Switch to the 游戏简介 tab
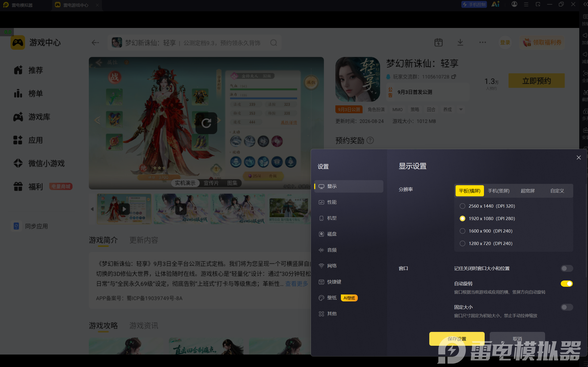588x367 pixels. (103, 240)
